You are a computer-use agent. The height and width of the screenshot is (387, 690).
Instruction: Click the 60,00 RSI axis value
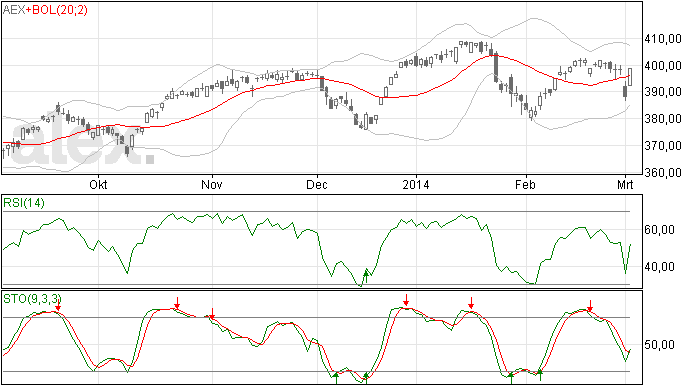660,230
